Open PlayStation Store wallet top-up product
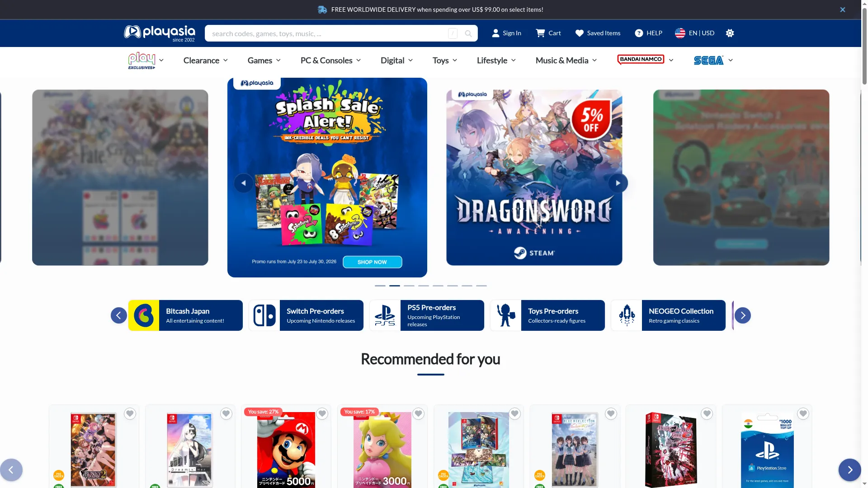Viewport: 868px width, 488px height. tap(767, 450)
